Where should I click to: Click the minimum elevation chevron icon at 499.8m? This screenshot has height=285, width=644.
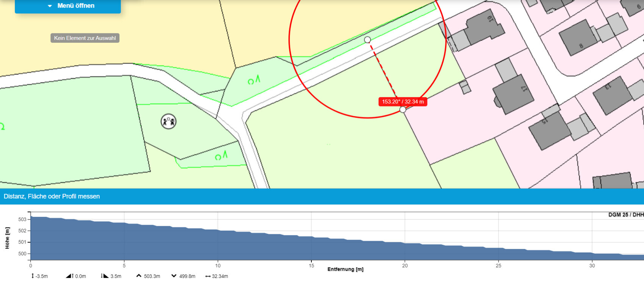click(x=174, y=276)
